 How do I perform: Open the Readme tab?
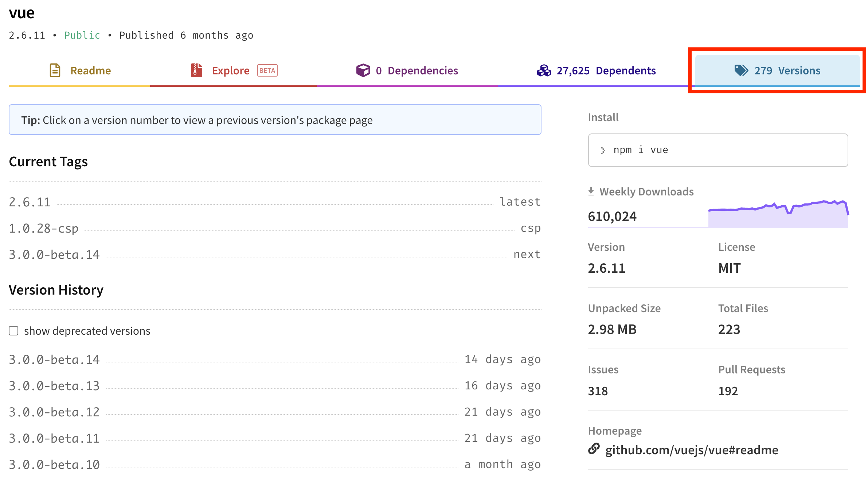pyautogui.click(x=79, y=70)
